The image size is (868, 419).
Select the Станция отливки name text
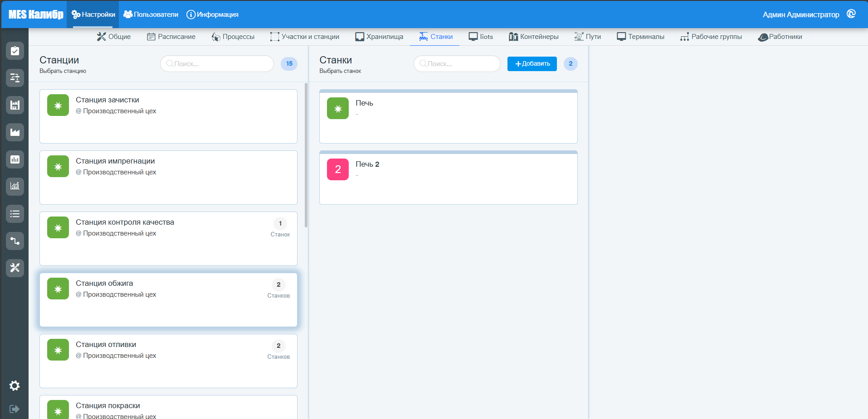coord(106,345)
